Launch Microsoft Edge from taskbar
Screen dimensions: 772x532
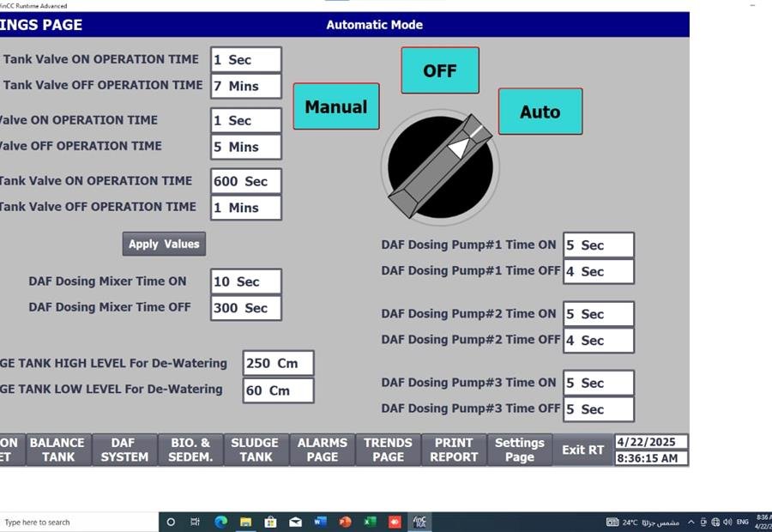[x=221, y=523]
